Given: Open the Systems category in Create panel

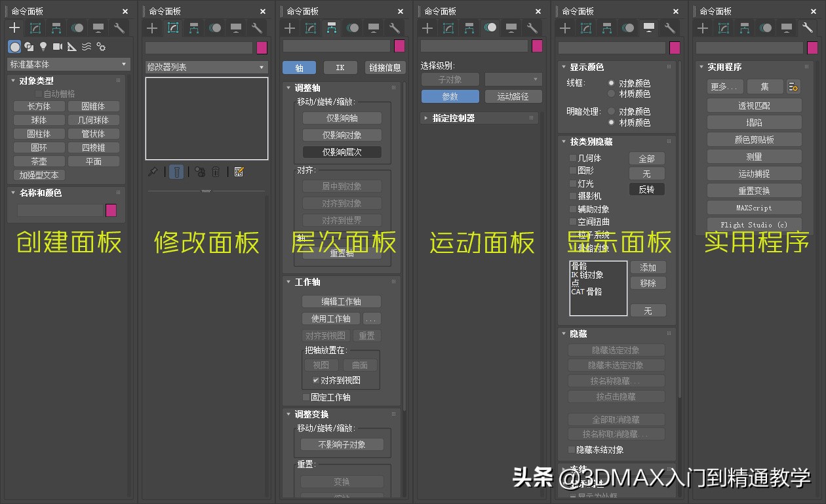Looking at the screenshot, I should point(100,47).
